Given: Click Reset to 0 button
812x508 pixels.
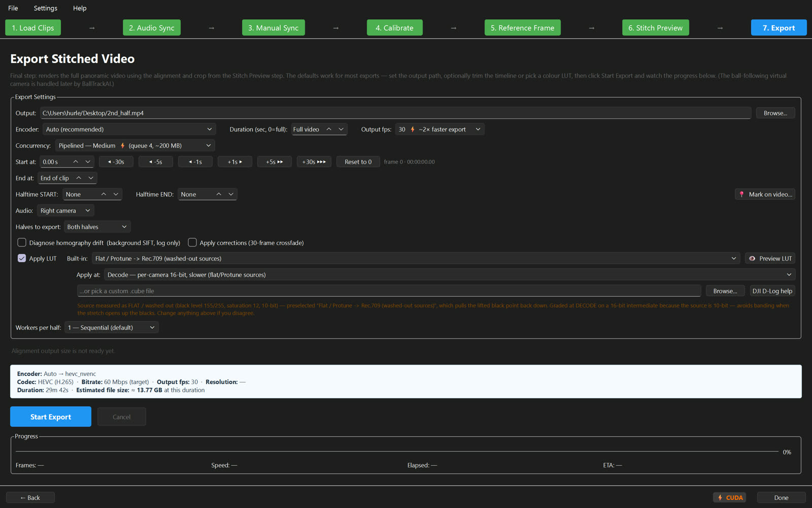Looking at the screenshot, I should pyautogui.click(x=358, y=162).
